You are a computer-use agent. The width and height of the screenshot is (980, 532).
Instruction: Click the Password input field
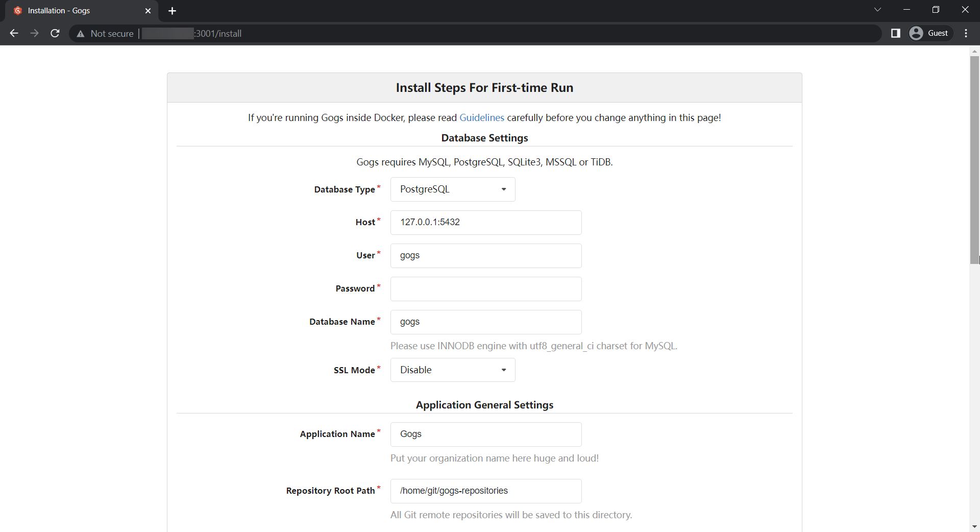486,289
